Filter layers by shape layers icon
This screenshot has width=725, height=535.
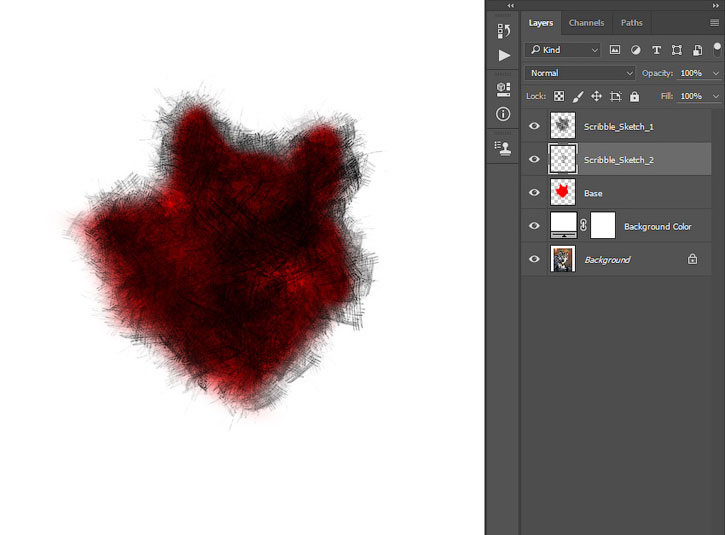pyautogui.click(x=676, y=50)
